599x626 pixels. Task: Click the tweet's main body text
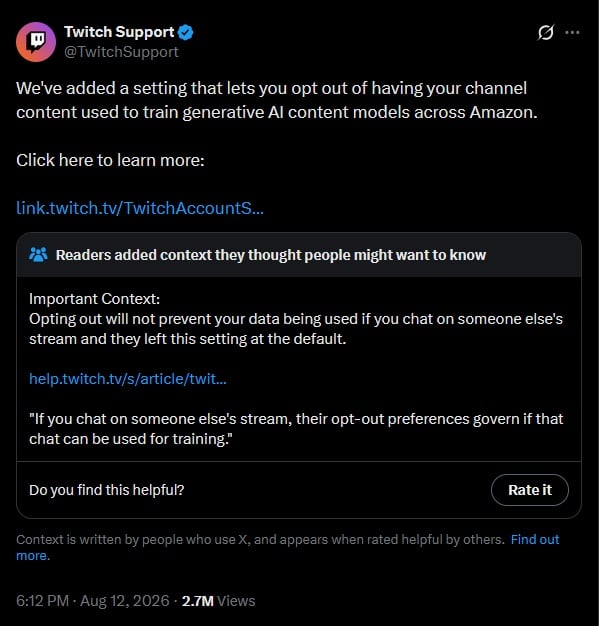pos(277,100)
